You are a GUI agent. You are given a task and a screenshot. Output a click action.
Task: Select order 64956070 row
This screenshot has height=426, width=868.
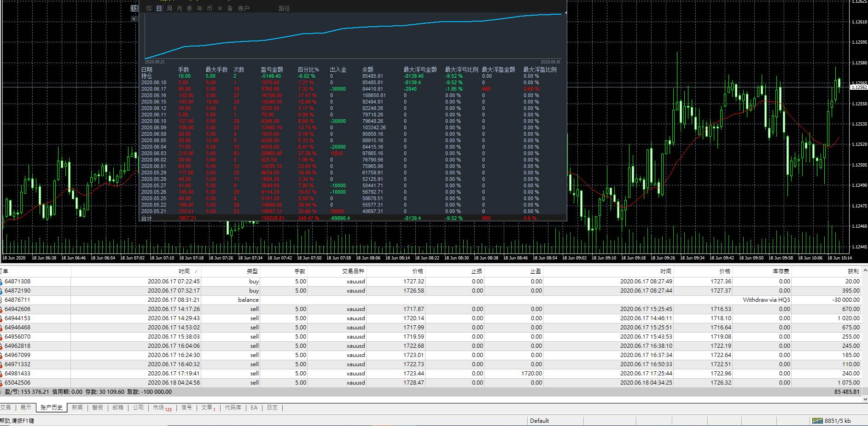[431, 336]
